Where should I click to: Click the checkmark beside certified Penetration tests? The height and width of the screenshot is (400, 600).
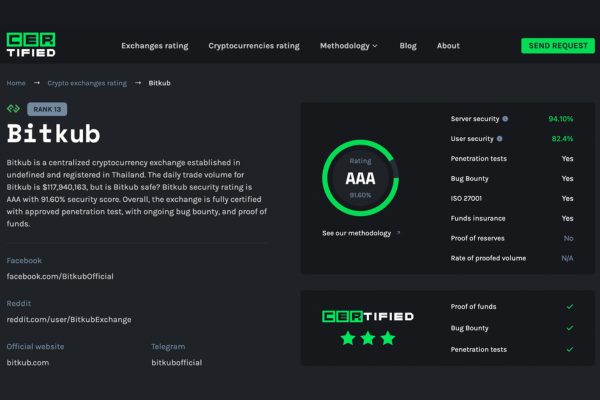[570, 349]
